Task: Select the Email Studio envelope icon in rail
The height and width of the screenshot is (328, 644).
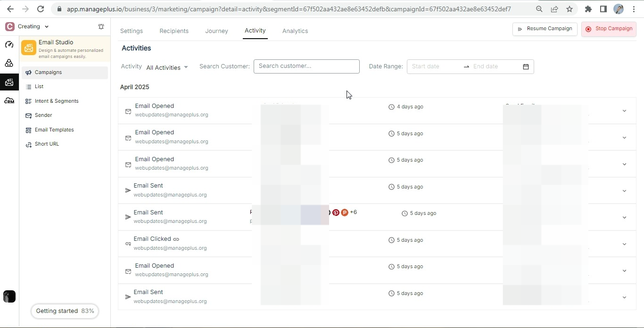Action: tap(9, 82)
